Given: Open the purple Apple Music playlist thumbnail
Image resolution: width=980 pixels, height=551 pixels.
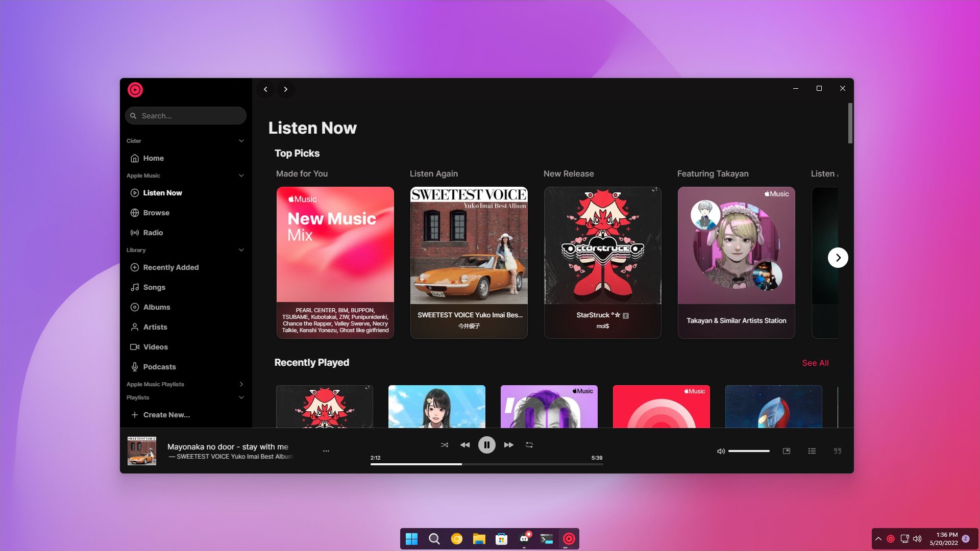Looking at the screenshot, I should coord(549,407).
